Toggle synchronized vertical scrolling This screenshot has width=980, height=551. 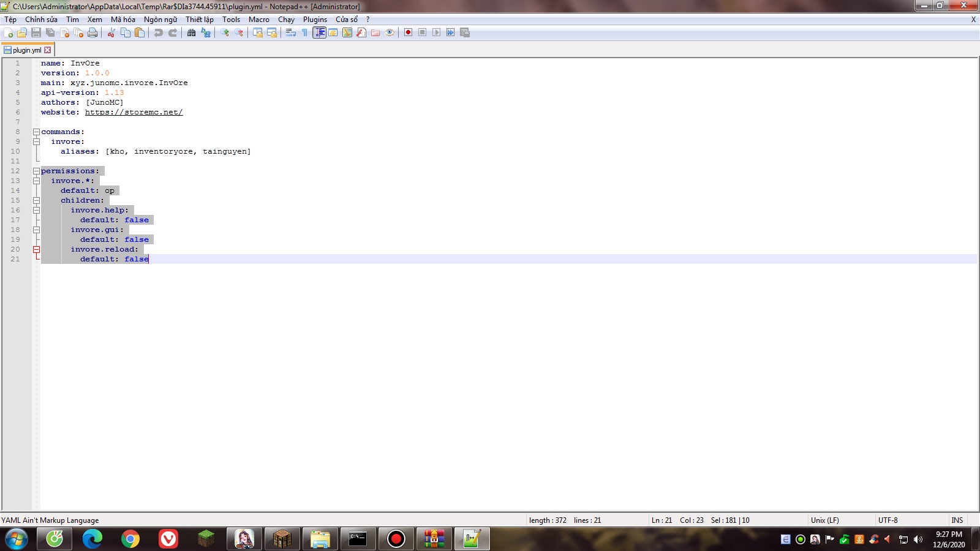coord(258,32)
